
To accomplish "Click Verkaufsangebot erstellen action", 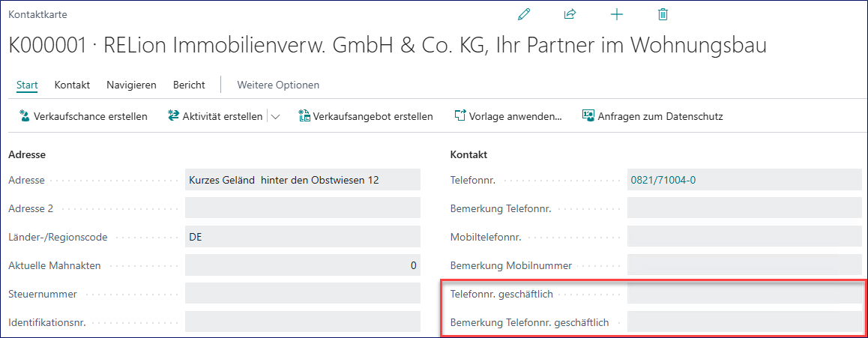I will tap(366, 116).
